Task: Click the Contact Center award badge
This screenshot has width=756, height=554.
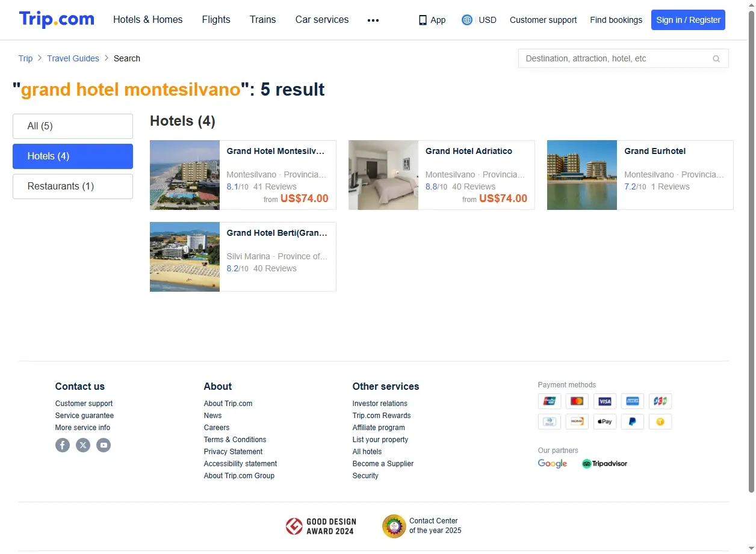Action: 422,526
